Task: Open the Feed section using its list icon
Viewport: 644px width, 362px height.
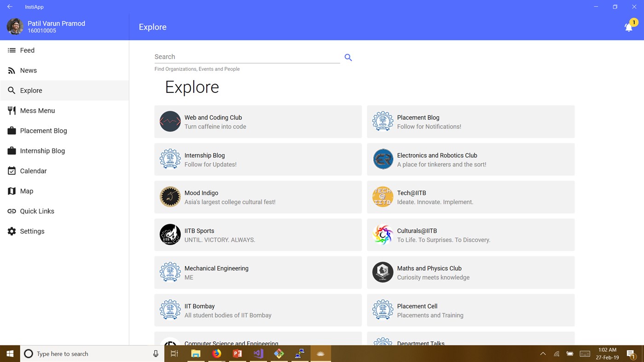Action: pyautogui.click(x=11, y=50)
